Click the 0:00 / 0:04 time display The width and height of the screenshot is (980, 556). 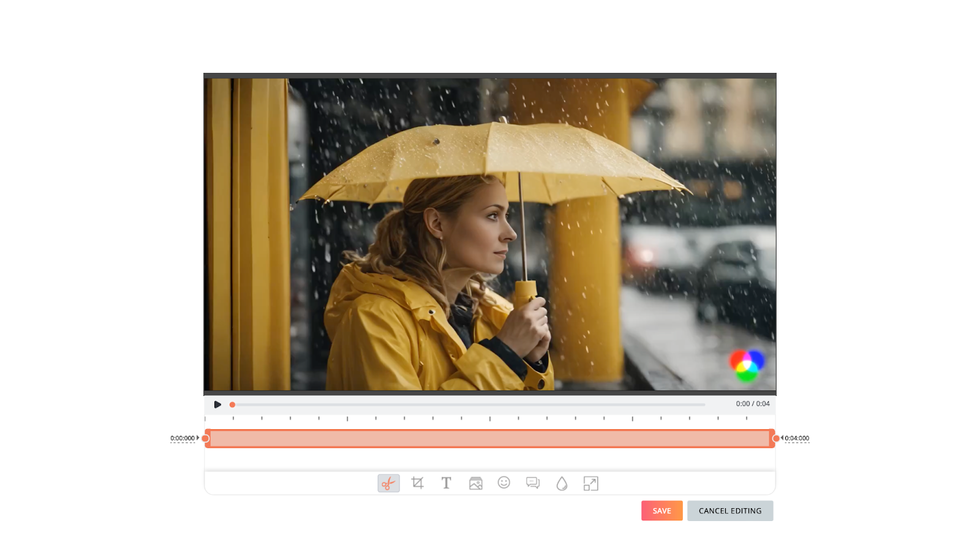(x=753, y=404)
